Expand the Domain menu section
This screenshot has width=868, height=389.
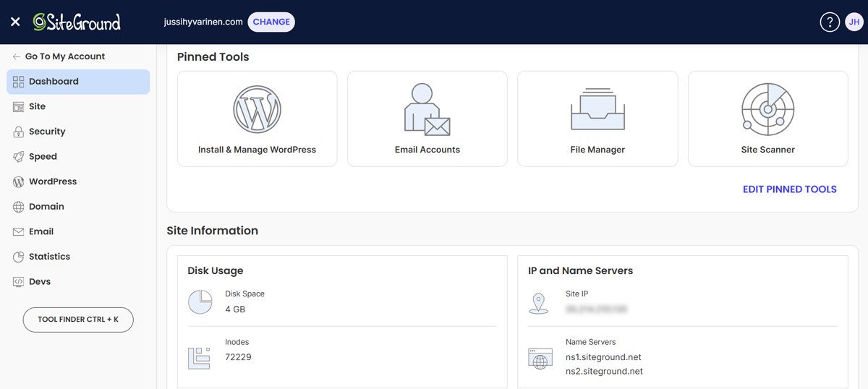(78, 207)
